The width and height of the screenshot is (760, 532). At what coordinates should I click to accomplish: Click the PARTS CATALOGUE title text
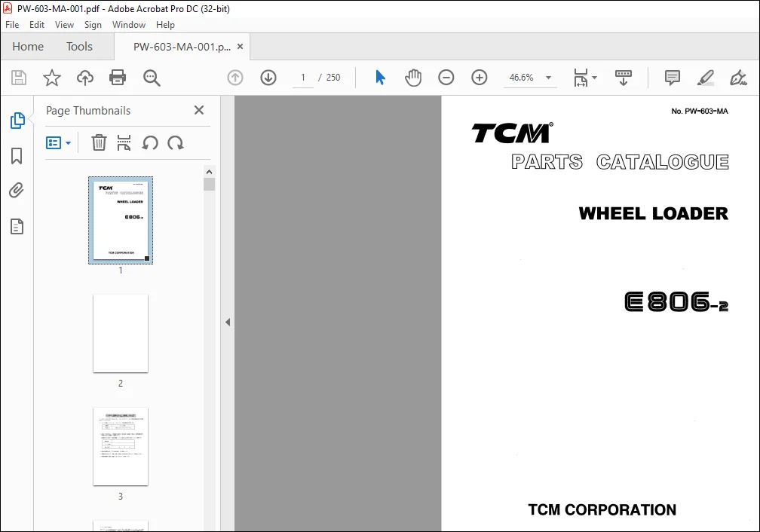tap(620, 162)
